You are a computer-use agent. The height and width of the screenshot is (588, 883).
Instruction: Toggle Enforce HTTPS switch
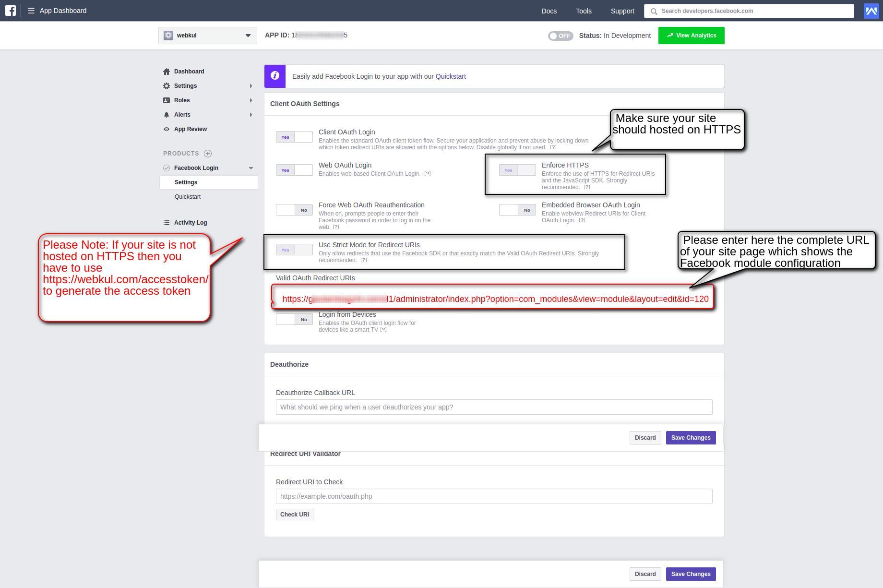coord(517,170)
